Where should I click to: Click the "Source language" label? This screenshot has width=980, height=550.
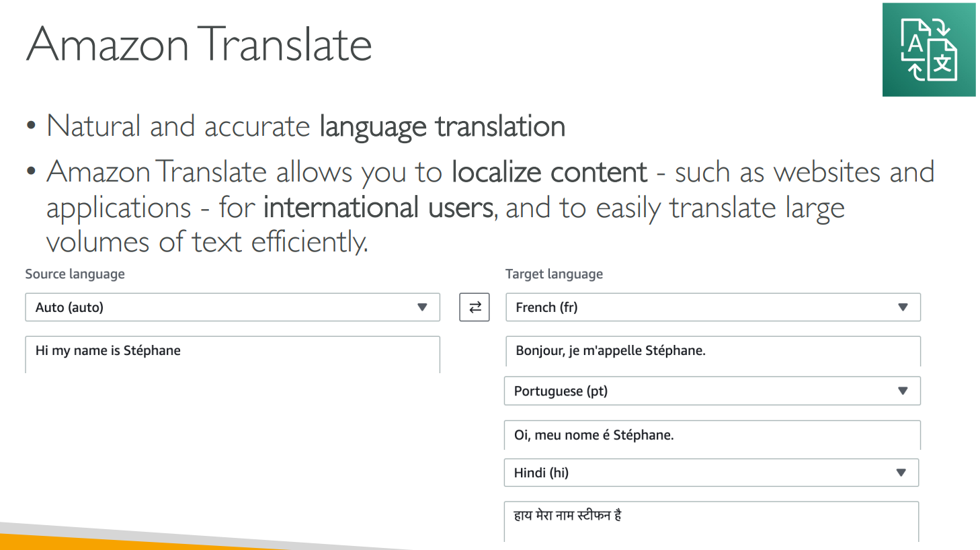pyautogui.click(x=75, y=274)
